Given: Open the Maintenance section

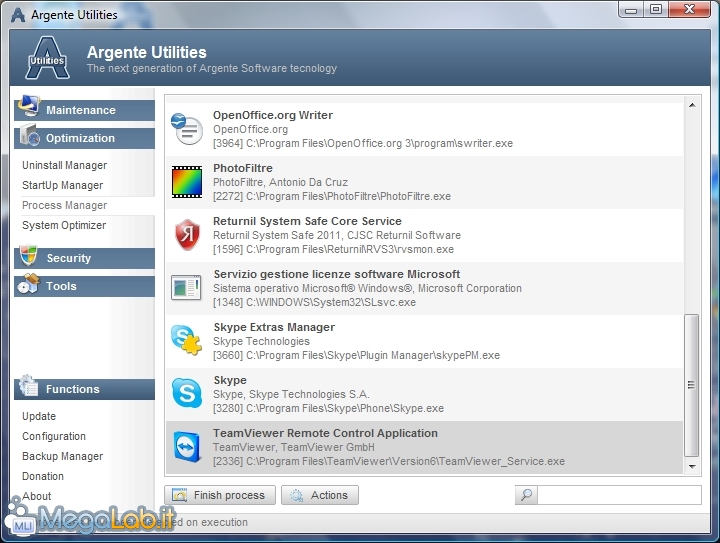Looking at the screenshot, I should [x=84, y=110].
